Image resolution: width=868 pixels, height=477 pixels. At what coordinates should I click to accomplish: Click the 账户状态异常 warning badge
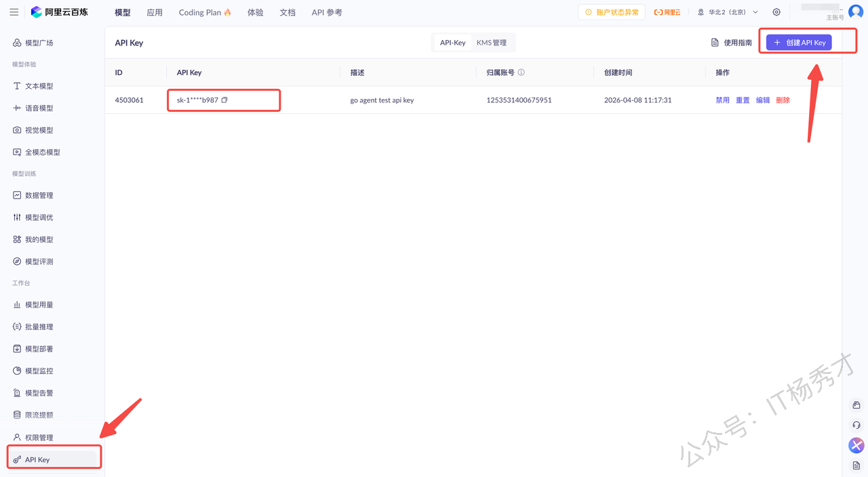click(x=612, y=12)
